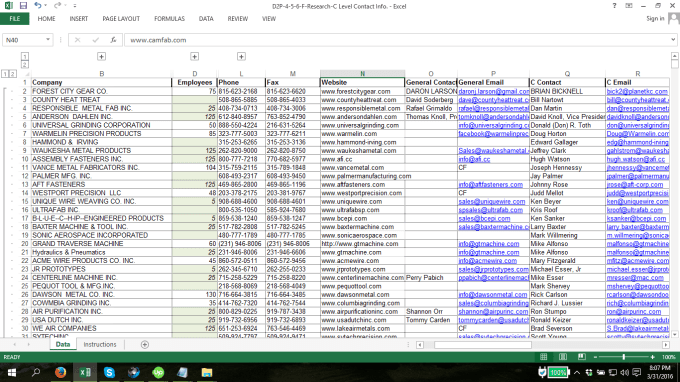This screenshot has height=382, width=680.
Task: Open Ribbon Display Options icon
Action: [x=629, y=6]
